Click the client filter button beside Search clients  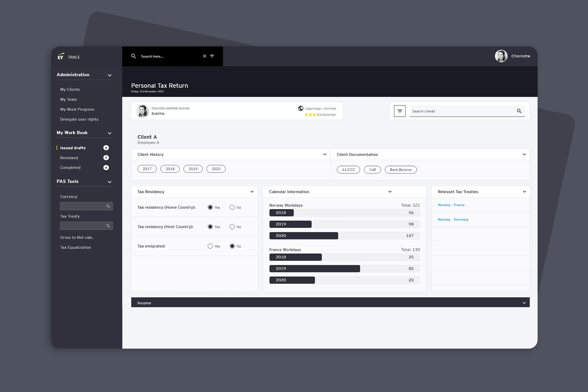coord(400,111)
